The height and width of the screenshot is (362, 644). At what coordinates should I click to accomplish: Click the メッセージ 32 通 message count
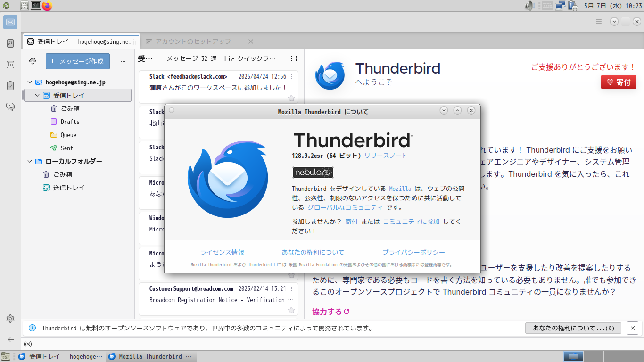tap(191, 58)
